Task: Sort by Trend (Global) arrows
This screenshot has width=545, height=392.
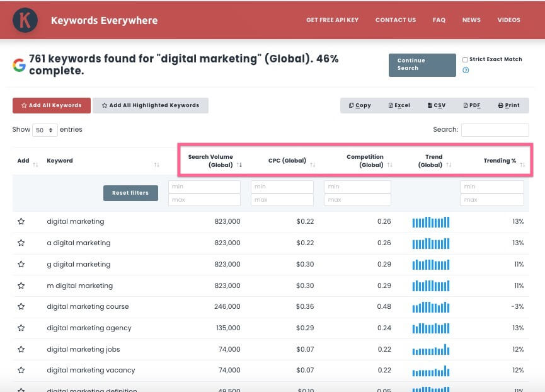Action: point(449,164)
